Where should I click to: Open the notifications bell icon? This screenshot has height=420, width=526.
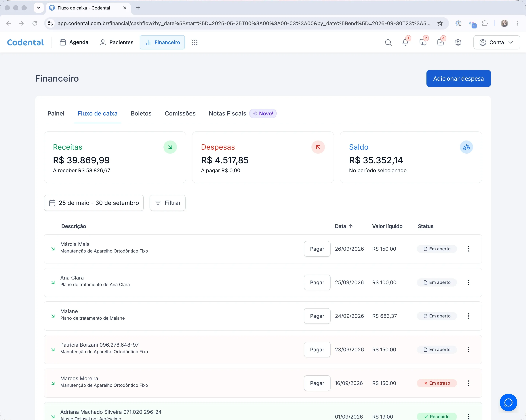coord(405,42)
